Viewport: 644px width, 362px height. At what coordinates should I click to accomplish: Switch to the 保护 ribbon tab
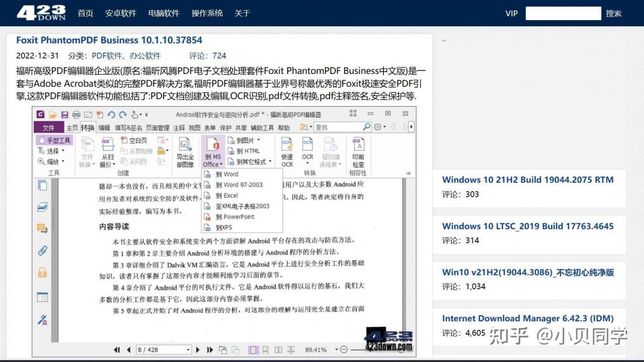(x=225, y=128)
